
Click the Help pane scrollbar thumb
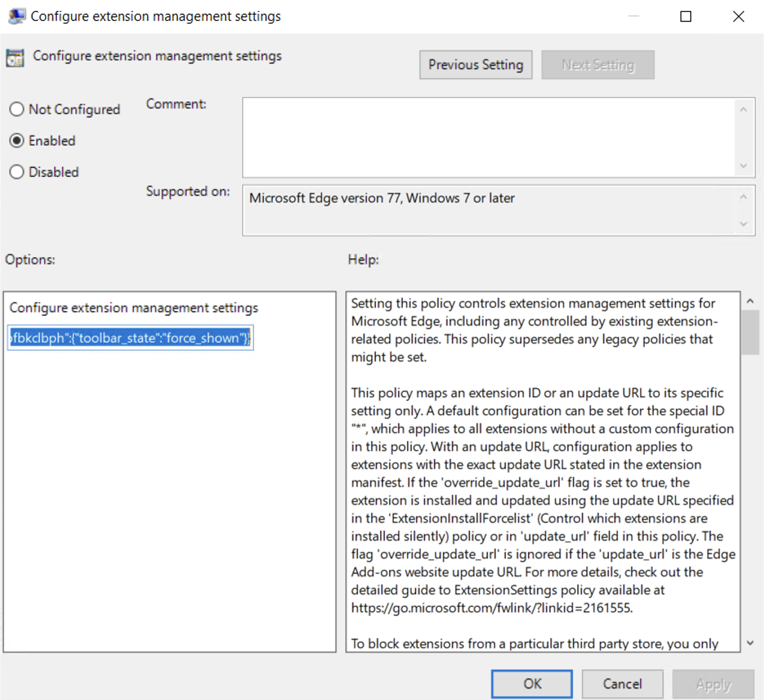click(750, 333)
